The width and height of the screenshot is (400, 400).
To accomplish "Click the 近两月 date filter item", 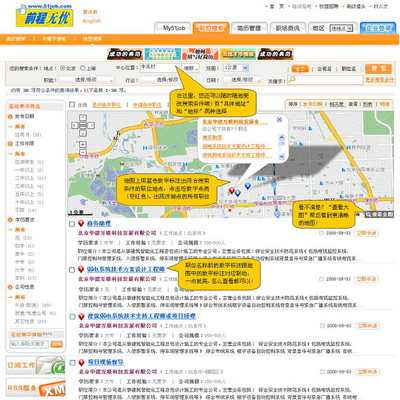I will [x=28, y=135].
